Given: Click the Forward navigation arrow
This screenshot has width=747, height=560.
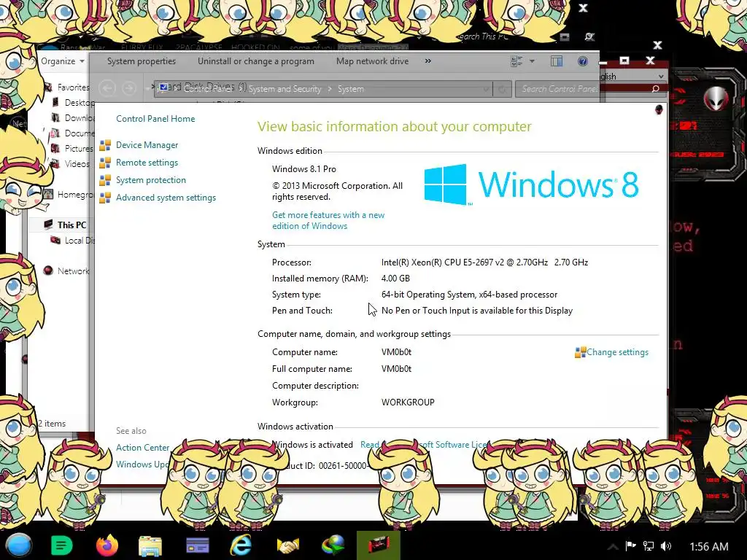Looking at the screenshot, I should click(128, 88).
